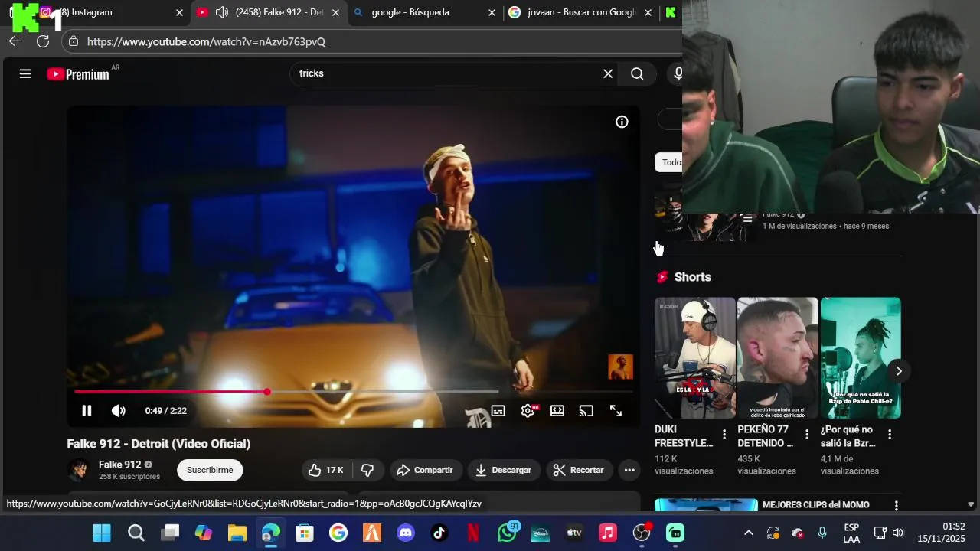Click the red progress scrubber dot
The width and height of the screenshot is (980, 551).
[267, 392]
